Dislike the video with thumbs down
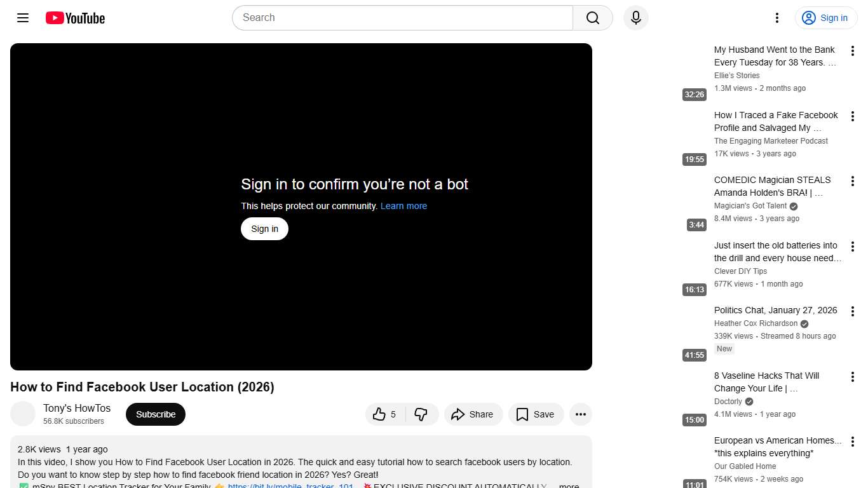 (x=421, y=414)
